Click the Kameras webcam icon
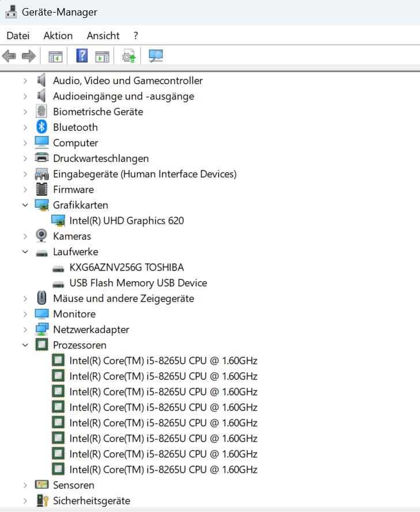420x512 pixels. pos(41,236)
